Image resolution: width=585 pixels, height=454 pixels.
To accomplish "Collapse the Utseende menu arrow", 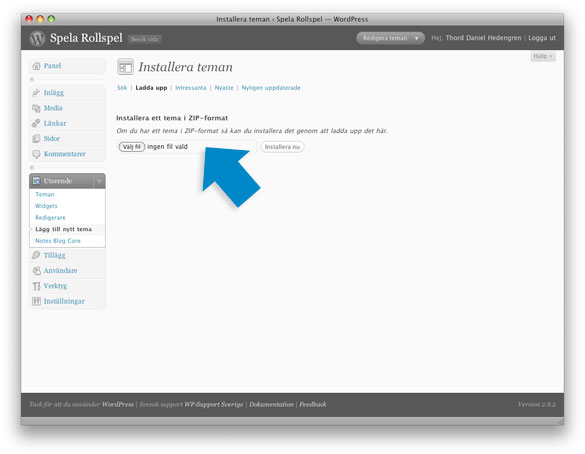I will pyautogui.click(x=99, y=181).
